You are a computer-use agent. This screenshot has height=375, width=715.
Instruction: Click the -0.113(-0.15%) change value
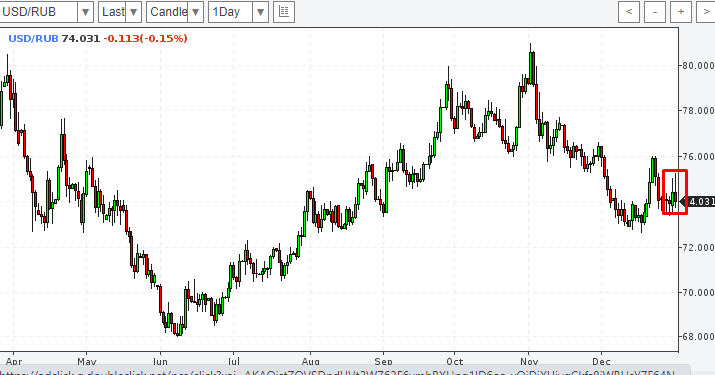pos(145,38)
